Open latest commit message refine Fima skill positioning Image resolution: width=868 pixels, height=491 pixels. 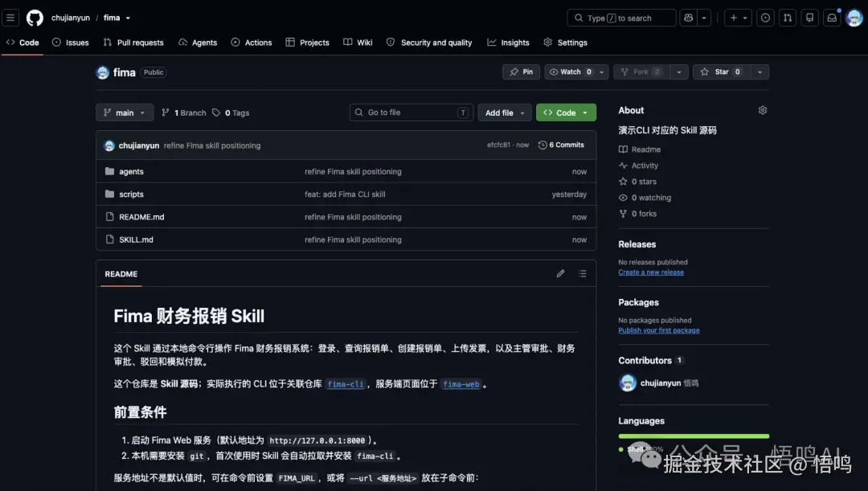pyautogui.click(x=212, y=145)
